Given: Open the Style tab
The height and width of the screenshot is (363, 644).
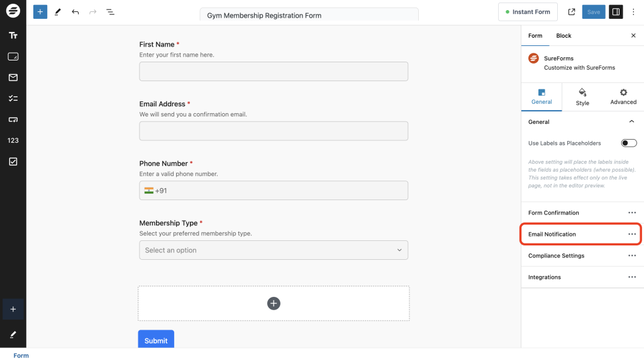Looking at the screenshot, I should tap(582, 97).
